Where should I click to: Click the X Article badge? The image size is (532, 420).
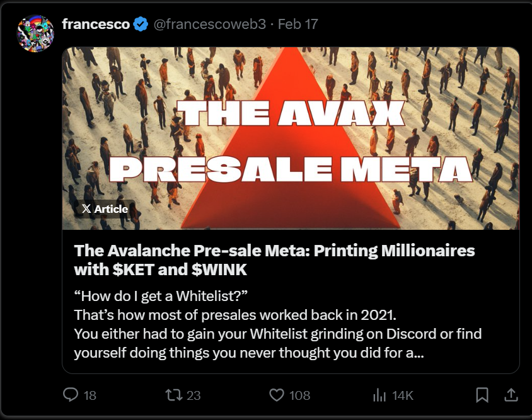(x=105, y=209)
